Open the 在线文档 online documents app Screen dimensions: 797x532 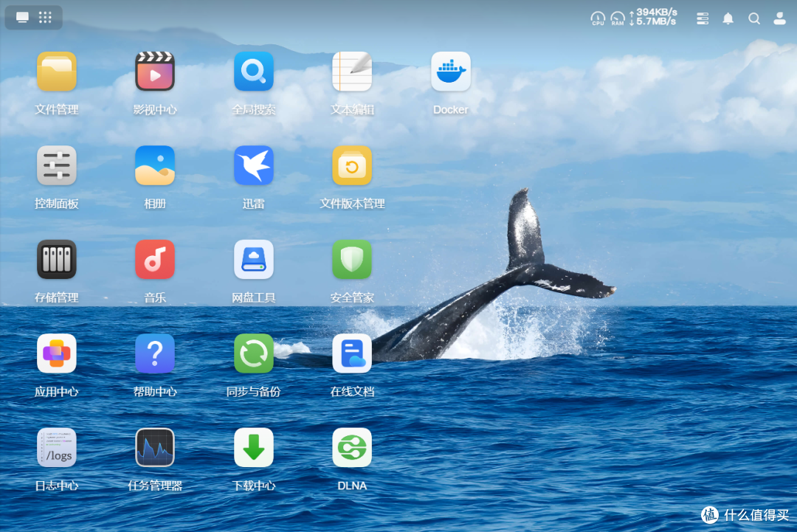coord(352,353)
